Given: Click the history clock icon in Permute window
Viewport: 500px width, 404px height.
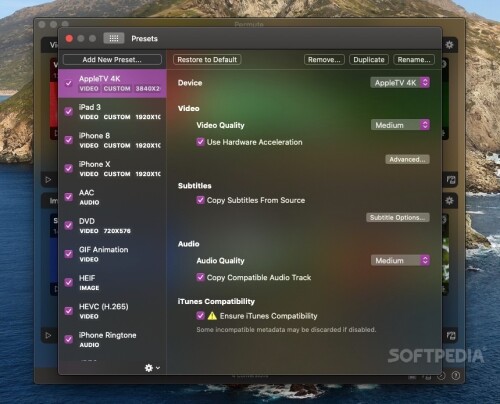Looking at the screenshot, I should point(441,376).
